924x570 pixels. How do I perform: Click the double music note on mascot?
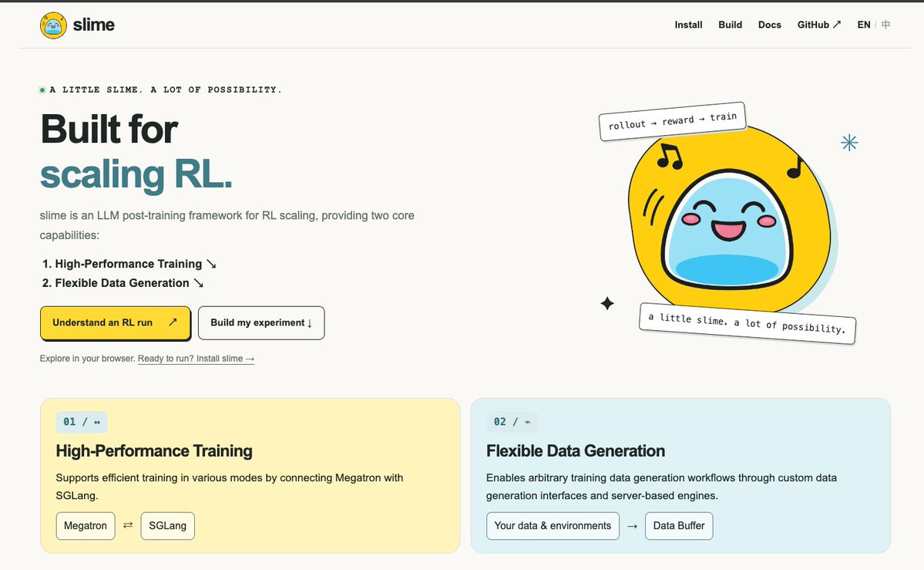coord(670,157)
